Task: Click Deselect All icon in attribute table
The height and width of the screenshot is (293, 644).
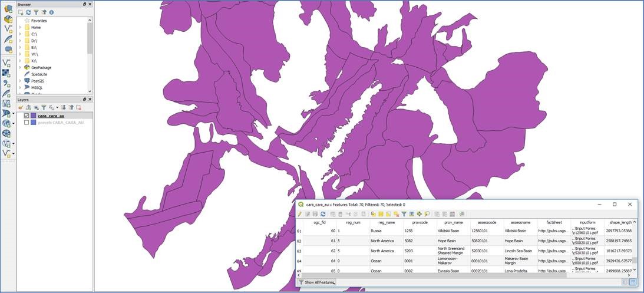Action: pos(395,213)
